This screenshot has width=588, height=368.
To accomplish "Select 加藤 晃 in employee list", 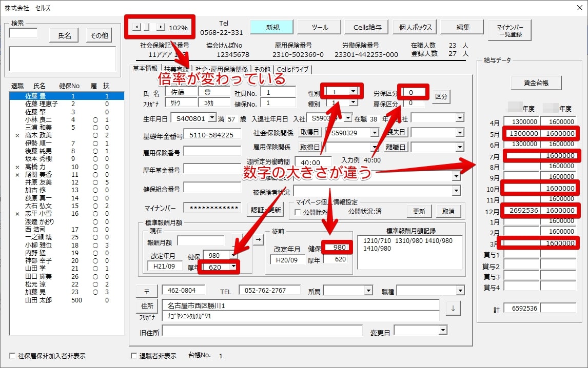I will coord(66,292).
